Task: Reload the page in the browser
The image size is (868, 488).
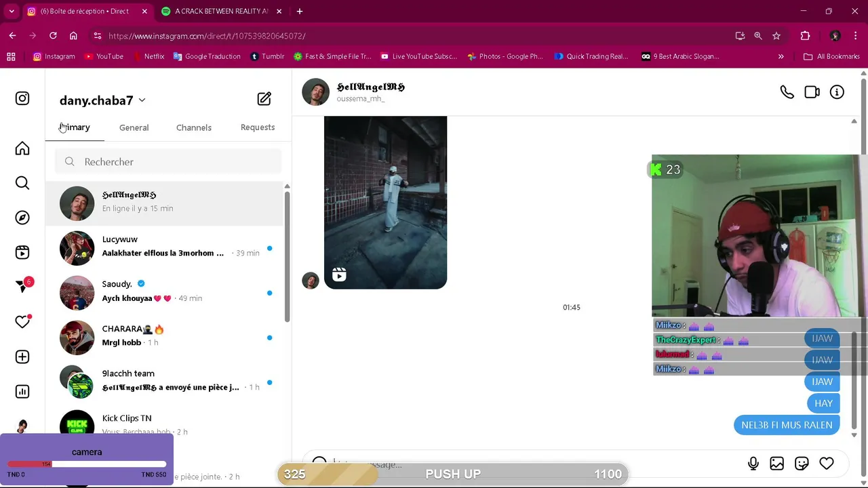Action: [53, 36]
